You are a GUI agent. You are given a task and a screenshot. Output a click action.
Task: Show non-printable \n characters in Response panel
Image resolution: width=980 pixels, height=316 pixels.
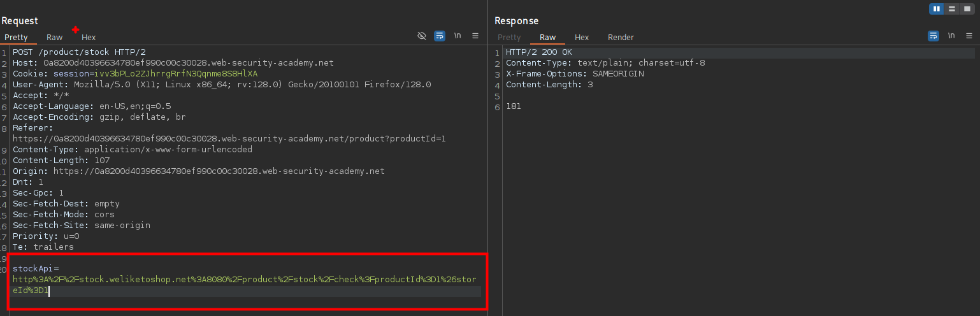pos(951,36)
